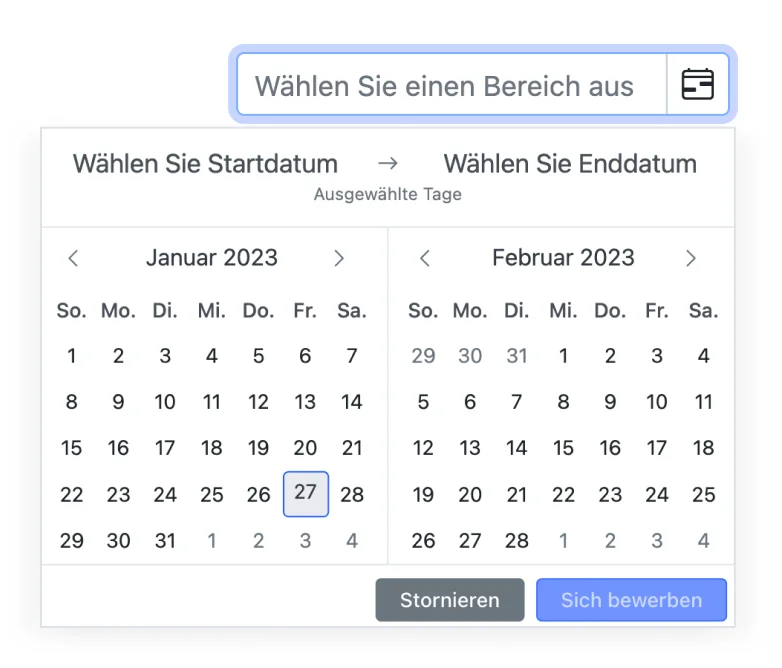Select greyed day 29 in Februar calendar
The image size is (782, 668).
point(423,355)
